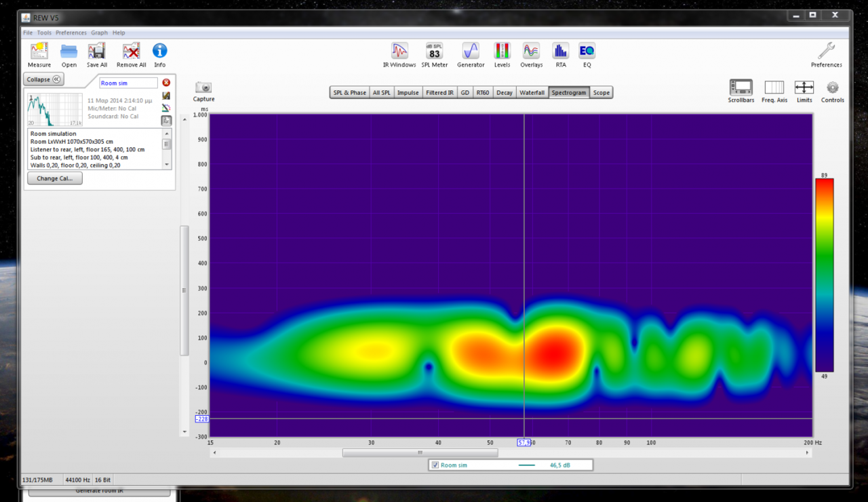Viewport: 868px width, 502px height.
Task: Click the Change Cal... button
Action: 55,178
